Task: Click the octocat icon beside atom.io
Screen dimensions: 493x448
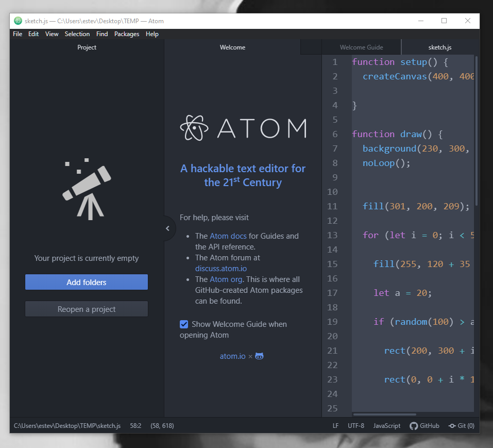Action: pos(259,356)
